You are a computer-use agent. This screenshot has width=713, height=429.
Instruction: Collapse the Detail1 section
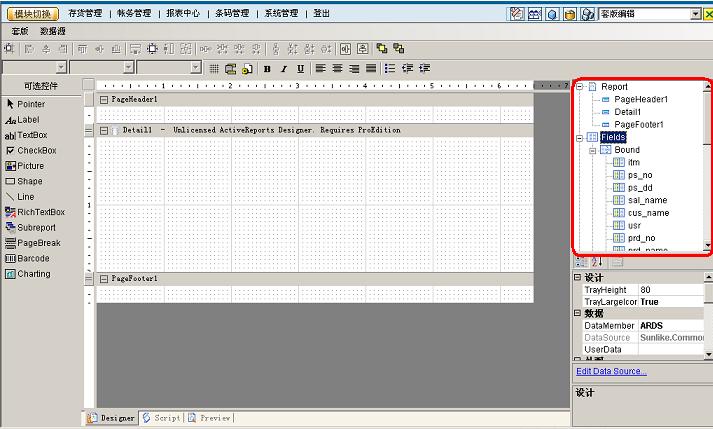pos(105,130)
